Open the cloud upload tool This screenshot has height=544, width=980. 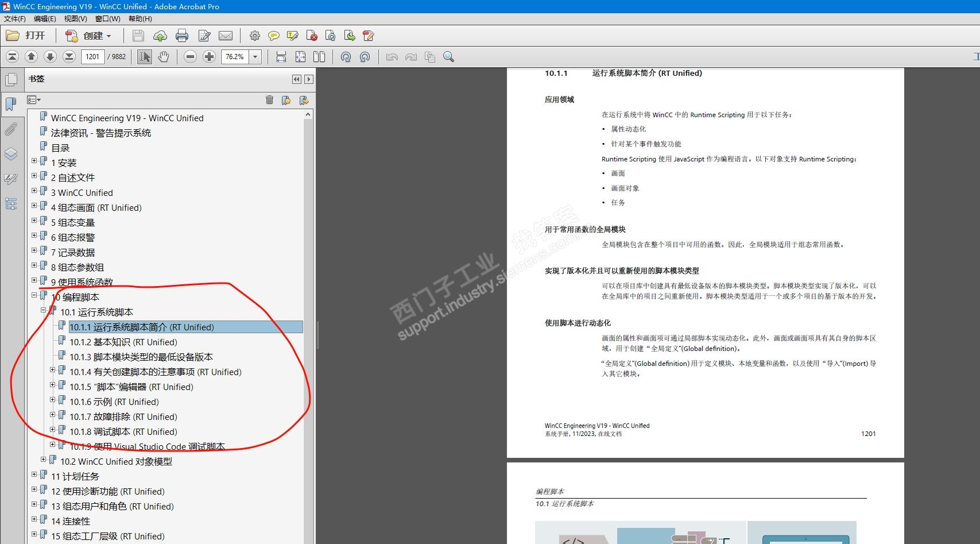[160, 36]
